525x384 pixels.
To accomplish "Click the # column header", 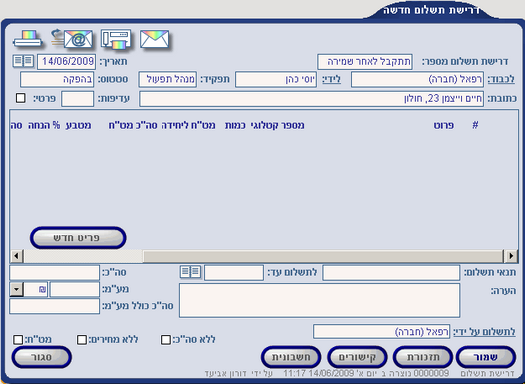I will 475,125.
